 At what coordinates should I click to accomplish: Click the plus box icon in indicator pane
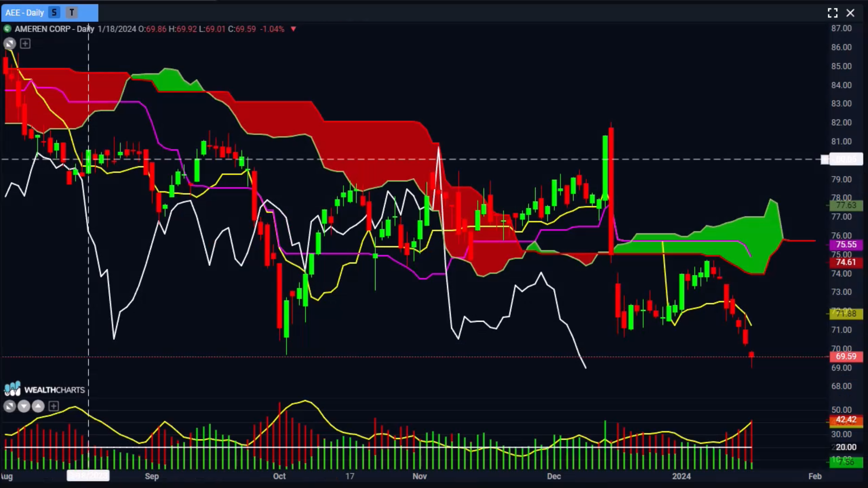pyautogui.click(x=53, y=406)
